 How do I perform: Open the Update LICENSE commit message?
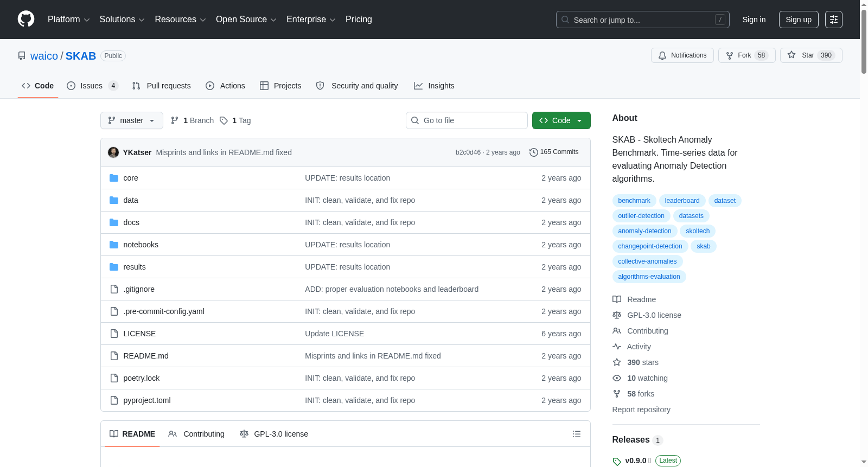point(334,334)
